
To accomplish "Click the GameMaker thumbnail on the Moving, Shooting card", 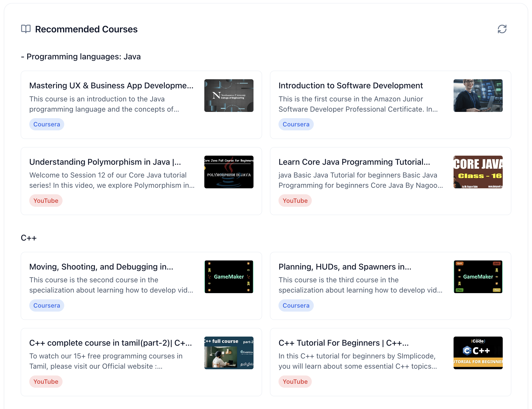I will (229, 277).
